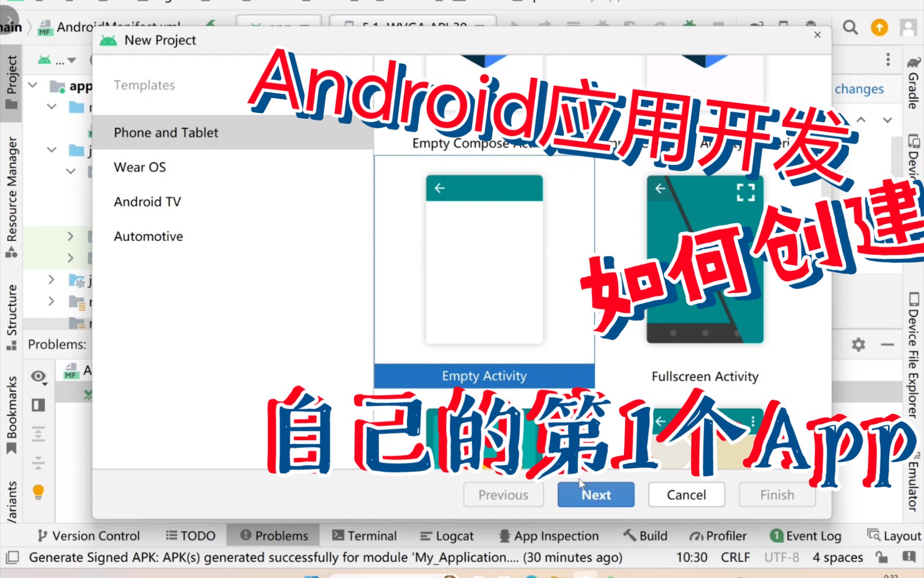Click the vertical three-dot options menu

pos(888,59)
